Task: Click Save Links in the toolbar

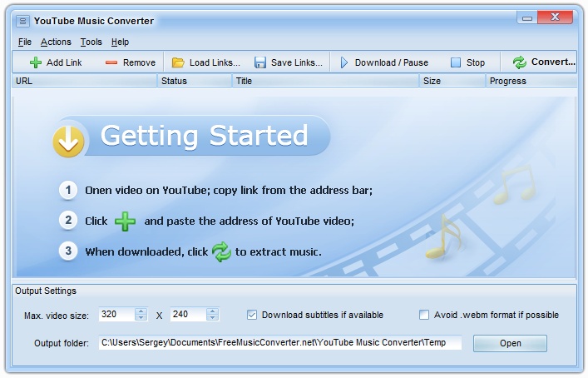Action: [x=288, y=62]
